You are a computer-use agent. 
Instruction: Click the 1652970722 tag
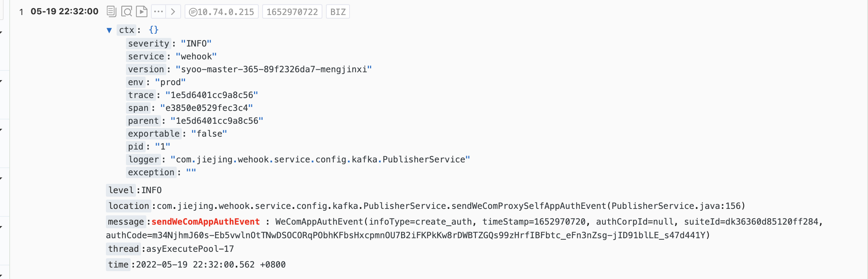coord(292,12)
